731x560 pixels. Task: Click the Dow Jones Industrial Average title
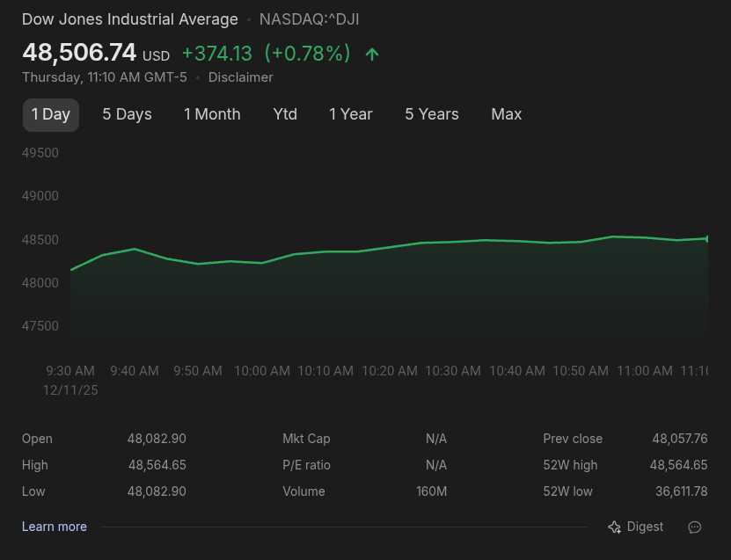pyautogui.click(x=129, y=19)
